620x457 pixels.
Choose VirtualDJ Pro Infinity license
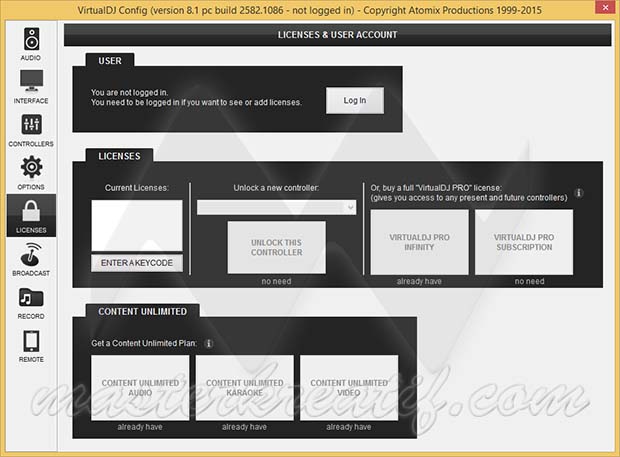[420, 242]
